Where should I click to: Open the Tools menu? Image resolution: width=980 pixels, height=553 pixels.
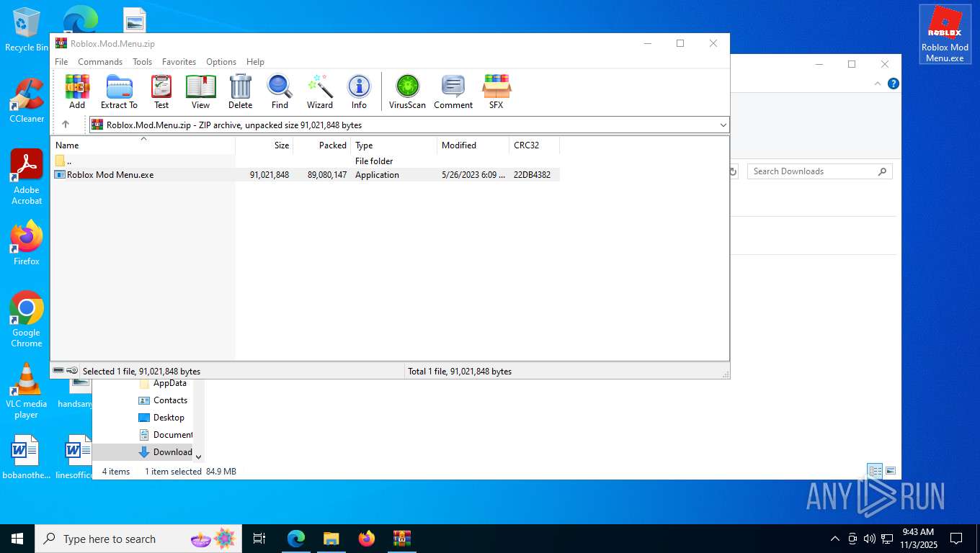pyautogui.click(x=142, y=62)
